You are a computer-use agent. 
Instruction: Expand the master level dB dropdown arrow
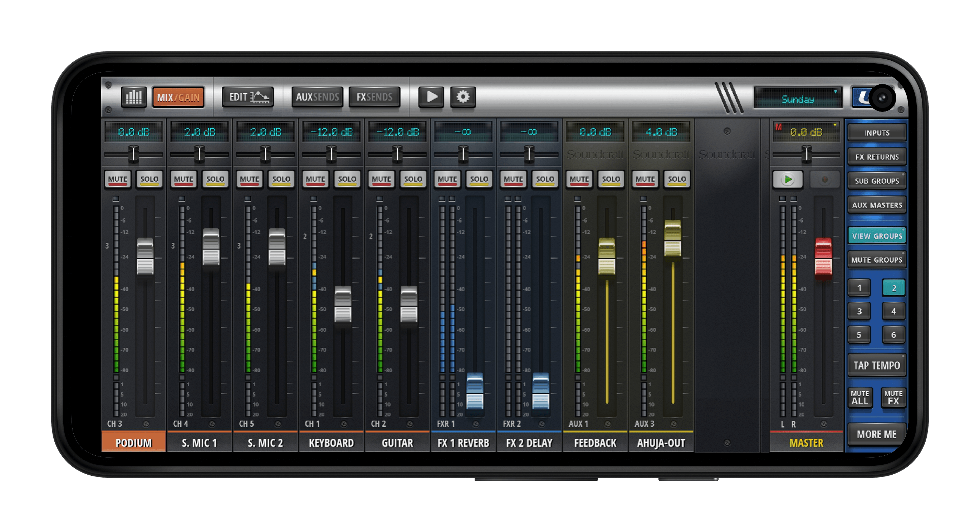[835, 125]
